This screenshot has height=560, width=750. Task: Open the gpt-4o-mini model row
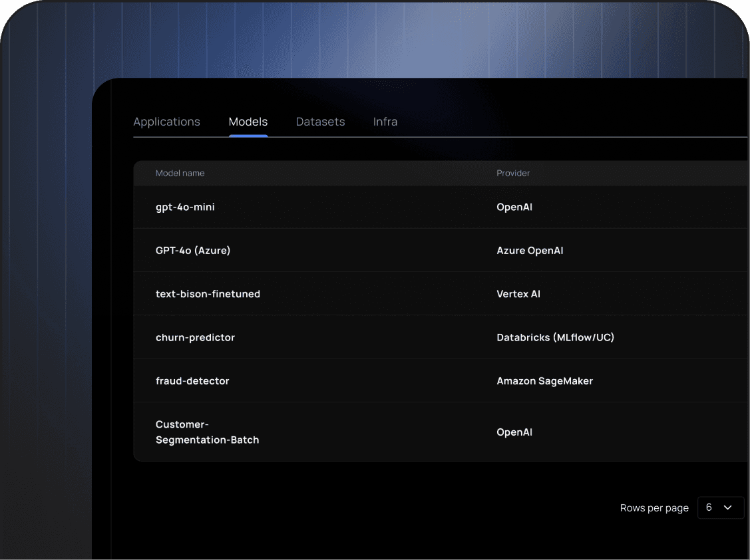185,207
